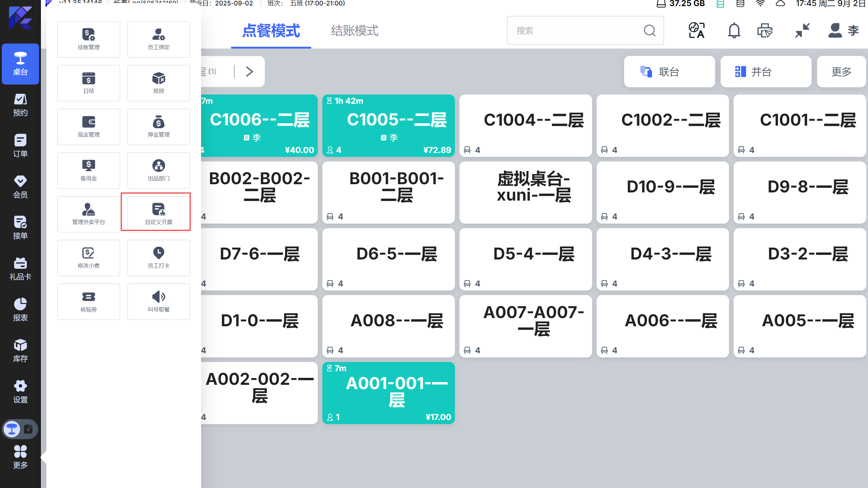Image resolution: width=868 pixels, height=488 pixels.
Task: Open 报损 damage report function
Action: [158, 83]
